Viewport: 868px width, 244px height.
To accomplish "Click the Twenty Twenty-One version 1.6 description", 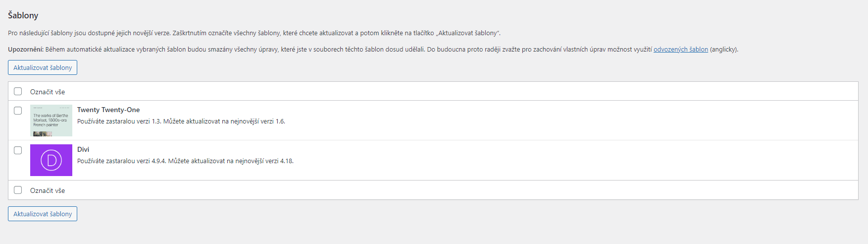I will point(224,122).
